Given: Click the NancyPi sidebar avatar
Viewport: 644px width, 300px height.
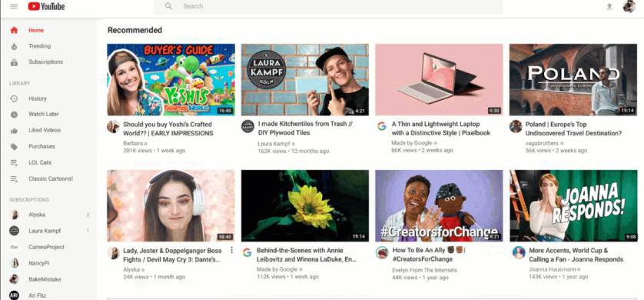Looking at the screenshot, I should (x=15, y=263).
